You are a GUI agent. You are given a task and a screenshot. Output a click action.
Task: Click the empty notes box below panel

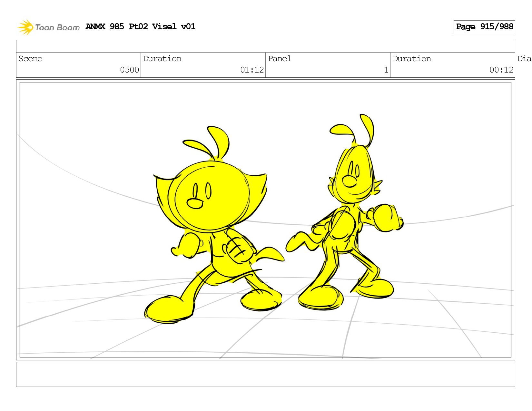[x=265, y=375]
